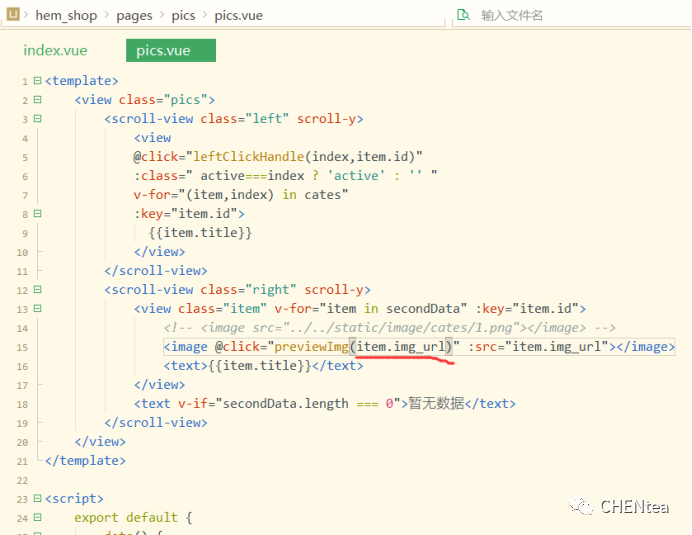Collapse the script block on line 23
Image resolution: width=692 pixels, height=535 pixels.
click(x=37, y=498)
